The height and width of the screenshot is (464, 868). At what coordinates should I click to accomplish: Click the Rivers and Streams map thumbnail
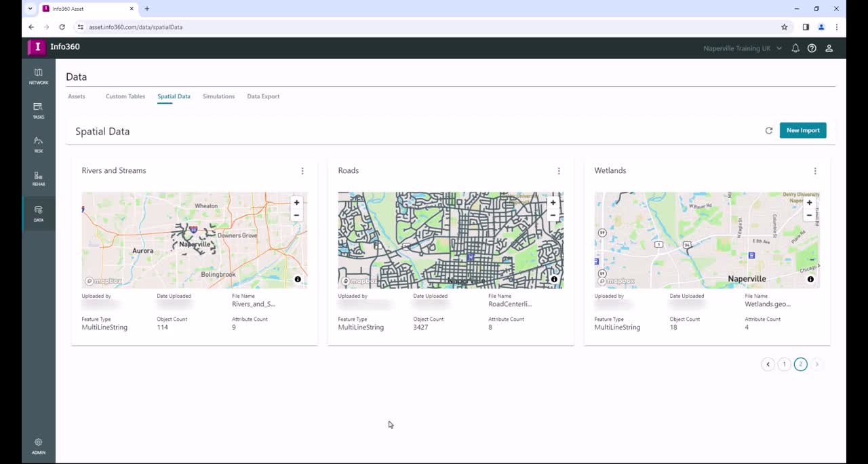coord(194,240)
